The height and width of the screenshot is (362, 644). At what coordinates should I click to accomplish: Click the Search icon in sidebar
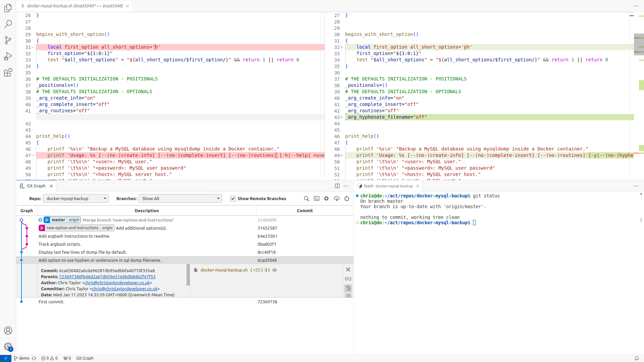click(8, 23)
